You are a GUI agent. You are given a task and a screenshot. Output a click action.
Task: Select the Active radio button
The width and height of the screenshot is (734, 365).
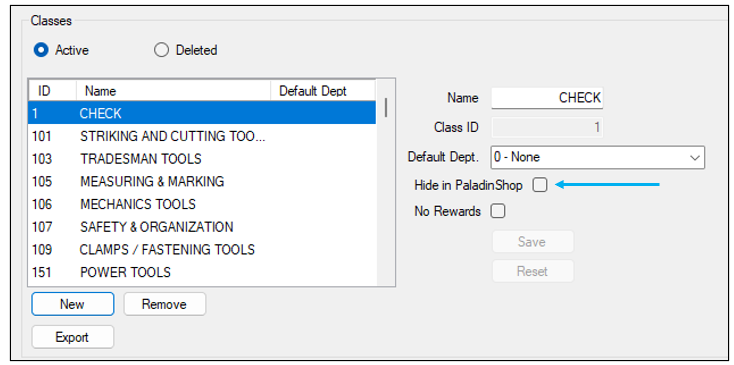point(41,50)
